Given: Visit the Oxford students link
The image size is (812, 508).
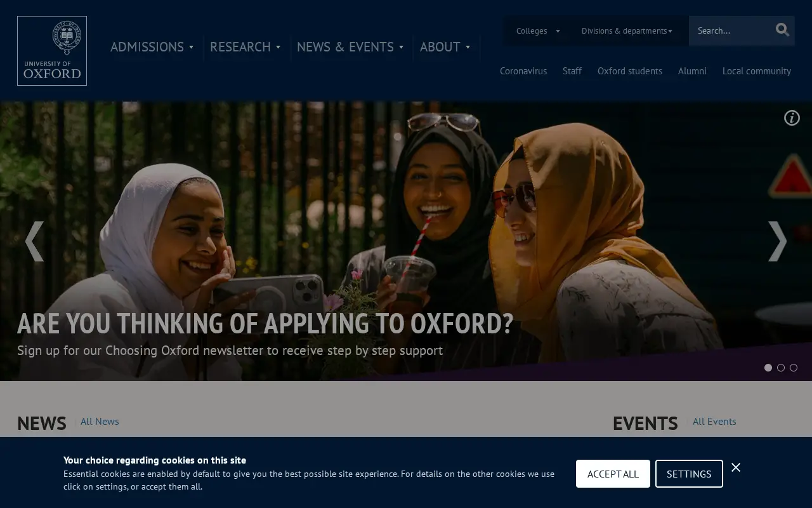Looking at the screenshot, I should coord(630,71).
